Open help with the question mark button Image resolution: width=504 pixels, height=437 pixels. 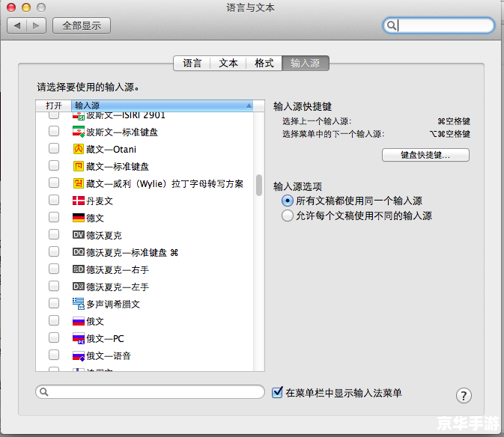(x=464, y=395)
